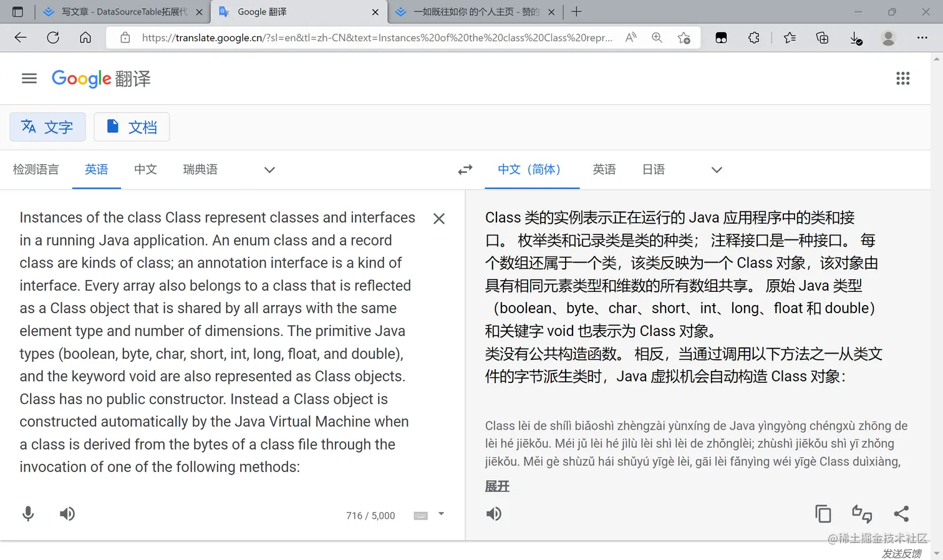This screenshot has width=943, height=560.
Task: Open the tab actions menu icon
Action: point(17,12)
